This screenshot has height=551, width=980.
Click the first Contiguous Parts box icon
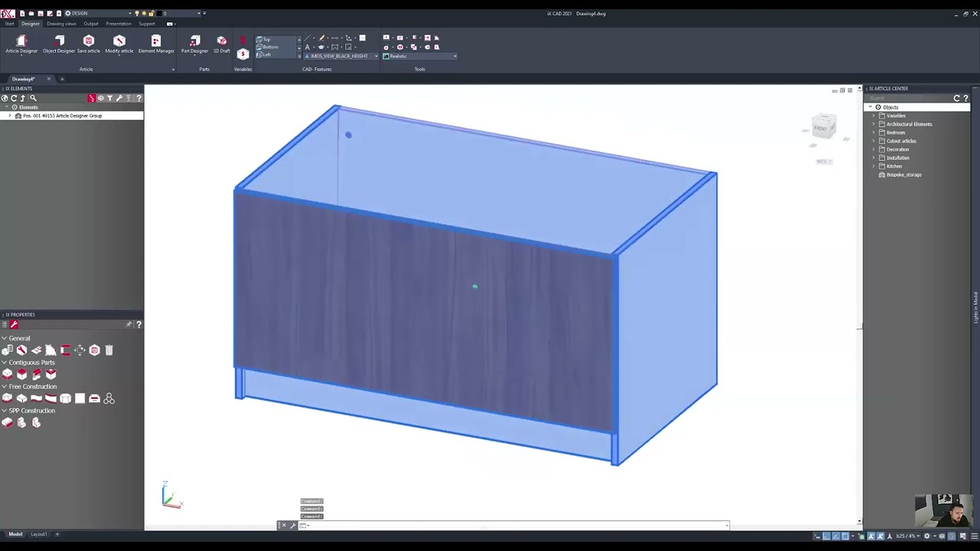[8, 374]
